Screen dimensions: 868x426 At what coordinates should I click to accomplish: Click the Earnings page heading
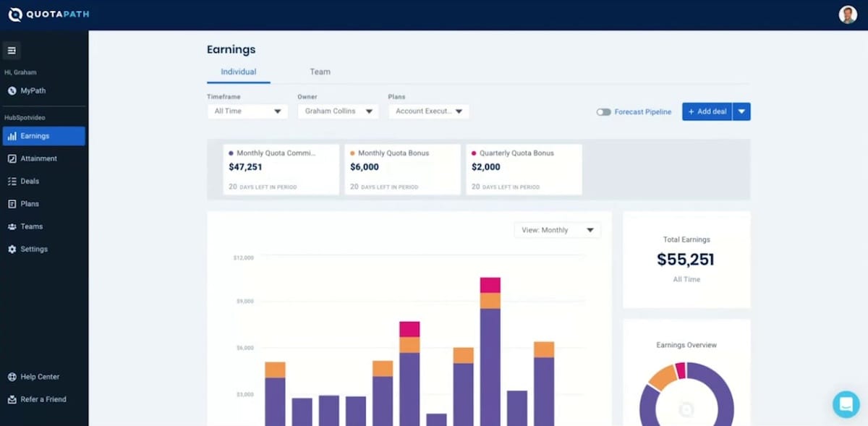pos(231,50)
